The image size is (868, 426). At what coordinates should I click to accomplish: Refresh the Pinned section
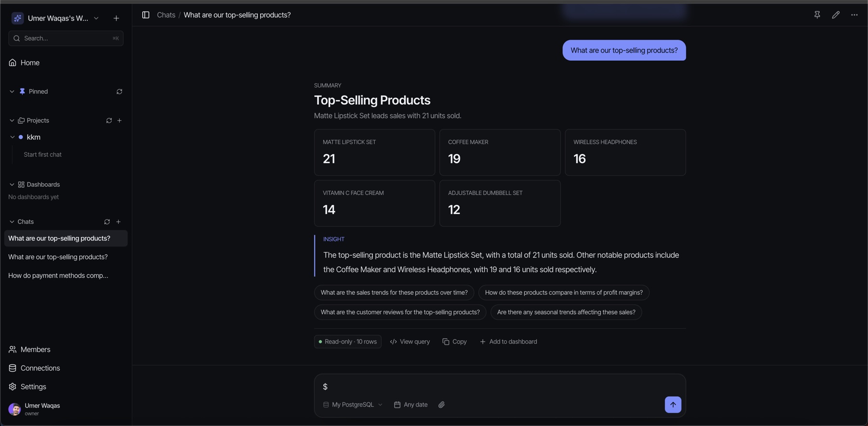tap(119, 92)
